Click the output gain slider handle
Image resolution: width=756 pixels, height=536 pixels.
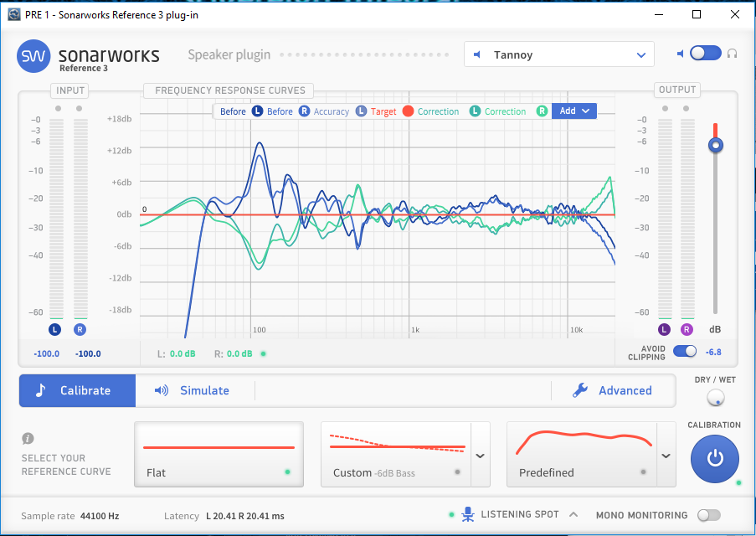pos(716,145)
